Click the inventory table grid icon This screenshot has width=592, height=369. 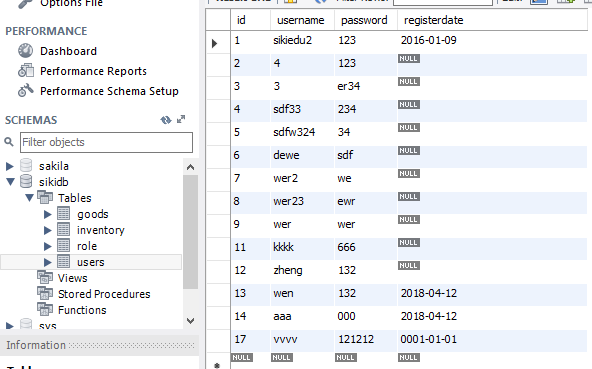pyautogui.click(x=63, y=229)
